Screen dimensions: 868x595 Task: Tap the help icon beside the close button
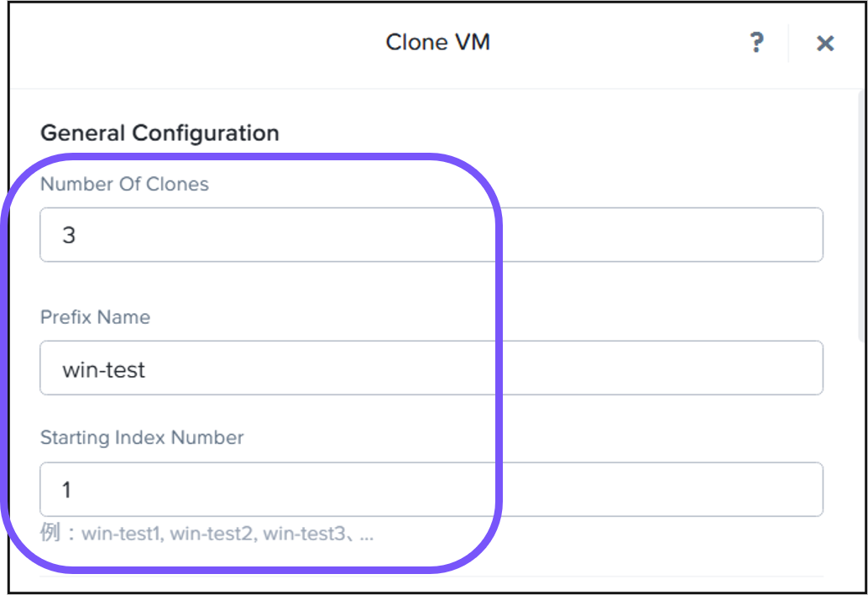click(757, 42)
